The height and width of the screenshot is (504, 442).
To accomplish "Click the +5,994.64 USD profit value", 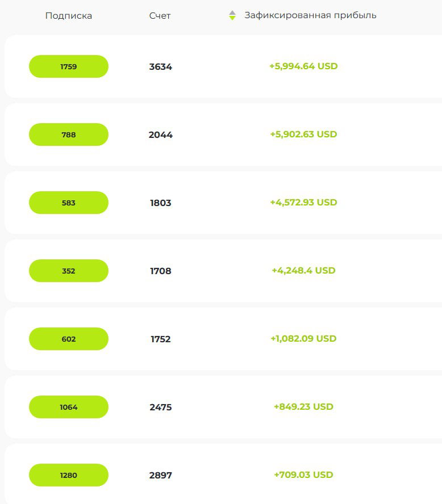I will 303,66.
